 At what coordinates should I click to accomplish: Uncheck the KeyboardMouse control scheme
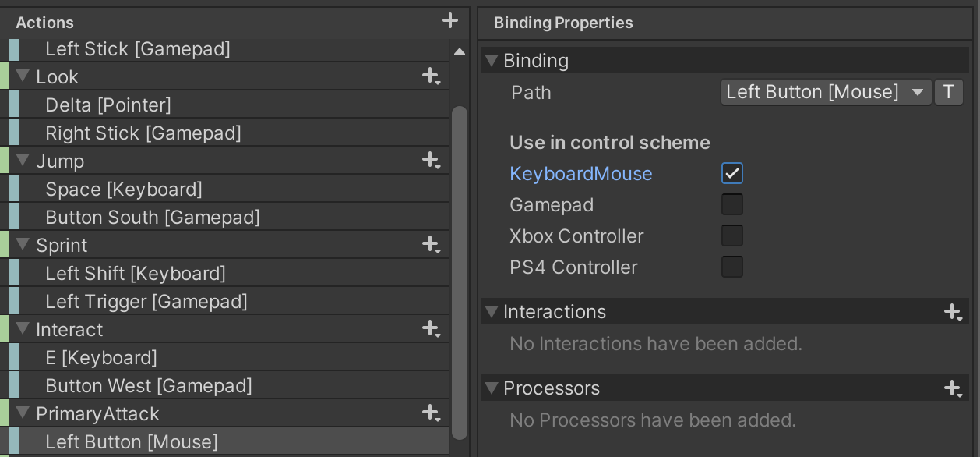(732, 173)
